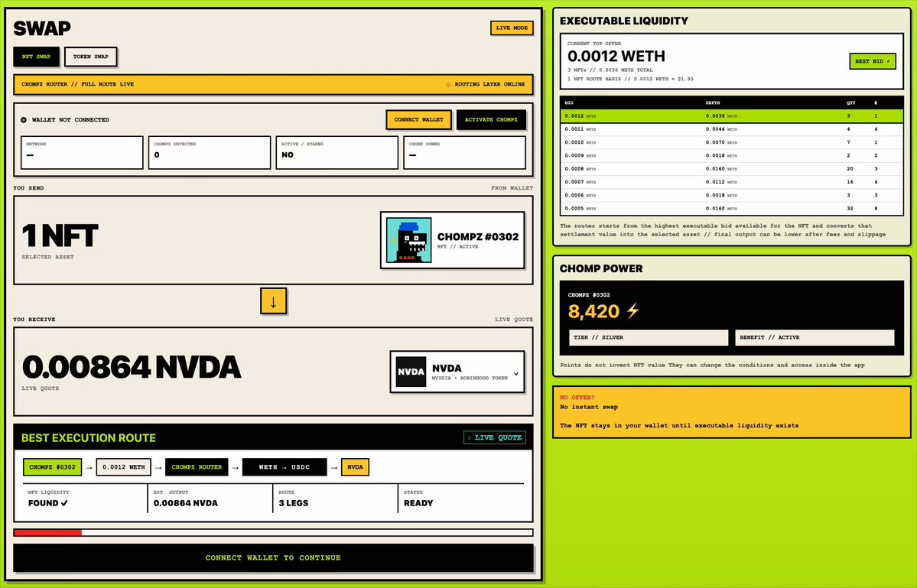Image resolution: width=917 pixels, height=588 pixels.
Task: Select the Chompz #0302 NFT card title
Action: point(478,237)
